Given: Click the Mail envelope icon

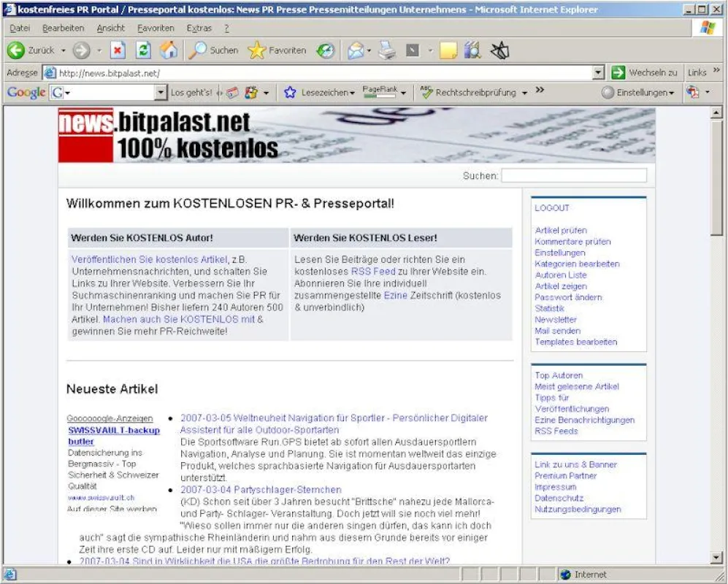Looking at the screenshot, I should click(356, 50).
